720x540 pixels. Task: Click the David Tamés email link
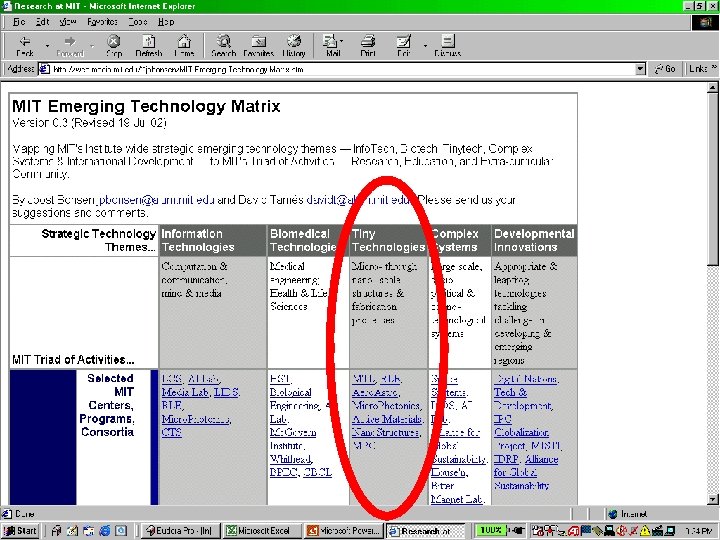(360, 200)
